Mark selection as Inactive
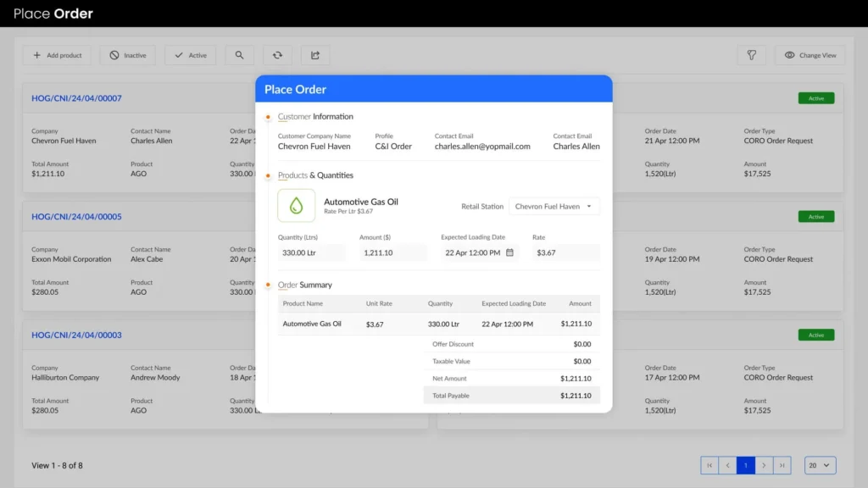Image resolution: width=868 pixels, height=488 pixels. point(126,55)
